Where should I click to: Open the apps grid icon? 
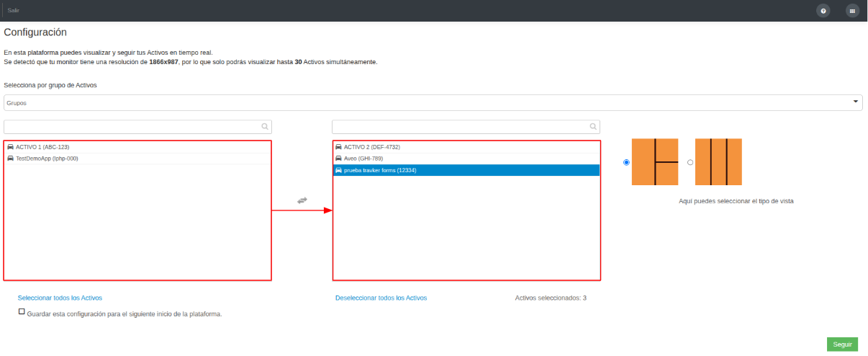click(852, 11)
